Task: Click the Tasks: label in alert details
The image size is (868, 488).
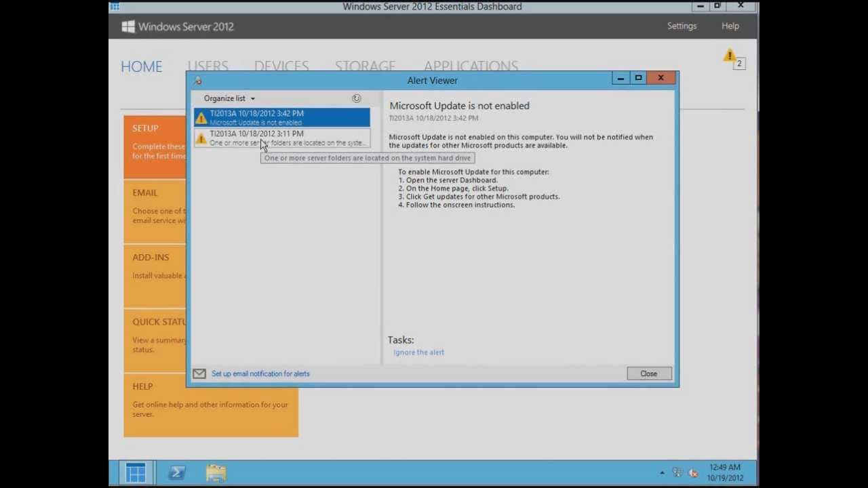Action: [401, 340]
